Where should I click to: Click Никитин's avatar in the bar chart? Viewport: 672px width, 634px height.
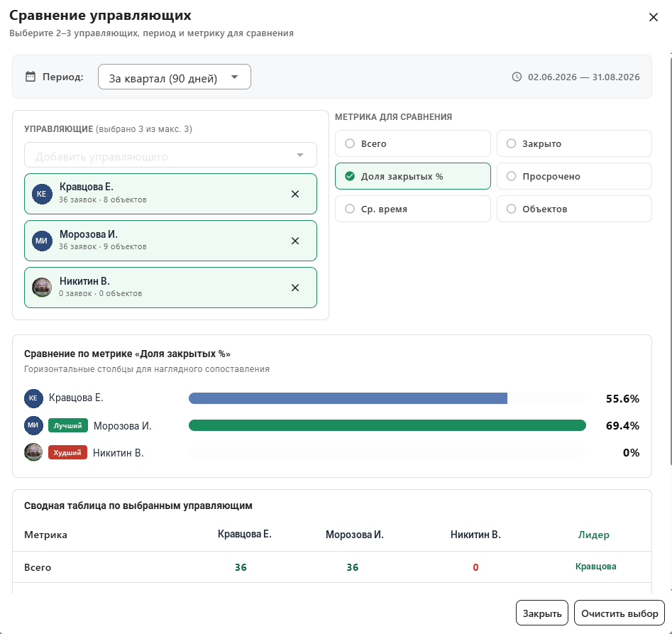click(33, 452)
